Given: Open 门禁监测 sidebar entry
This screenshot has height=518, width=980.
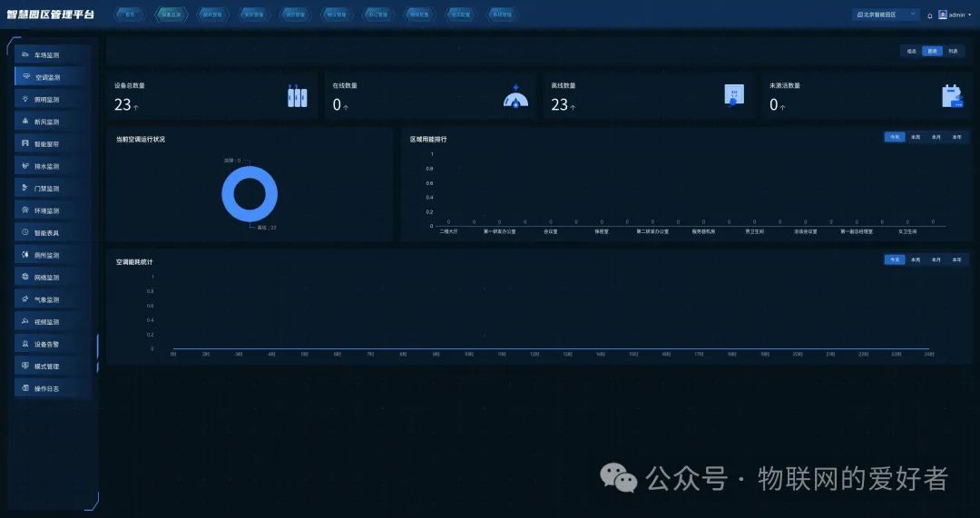Looking at the screenshot, I should point(54,189).
